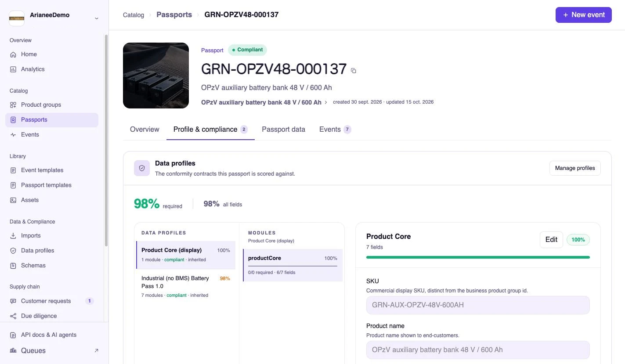Click the productCore module progress bar
Viewport: 625px width, 364px height.
(293, 266)
